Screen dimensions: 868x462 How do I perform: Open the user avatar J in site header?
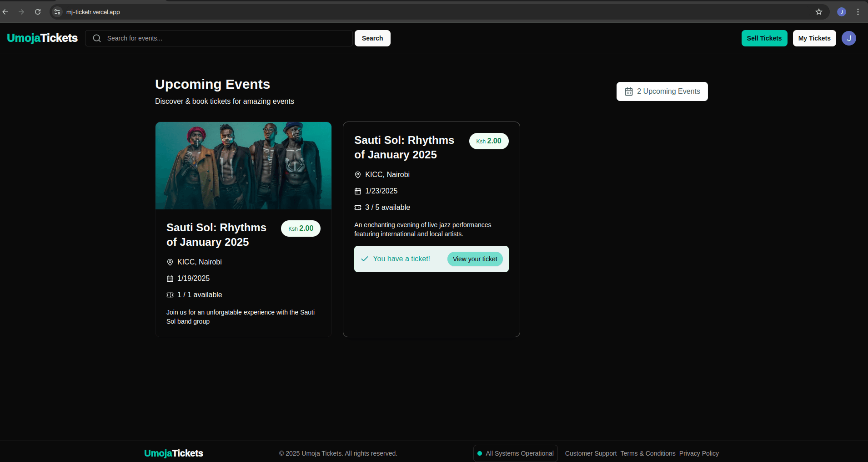point(848,38)
